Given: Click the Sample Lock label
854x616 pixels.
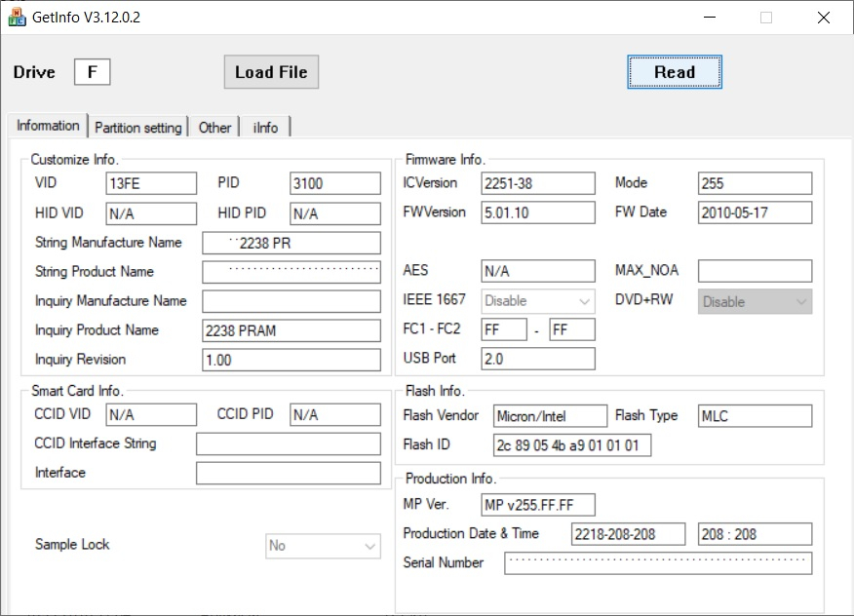Looking at the screenshot, I should pyautogui.click(x=72, y=544).
